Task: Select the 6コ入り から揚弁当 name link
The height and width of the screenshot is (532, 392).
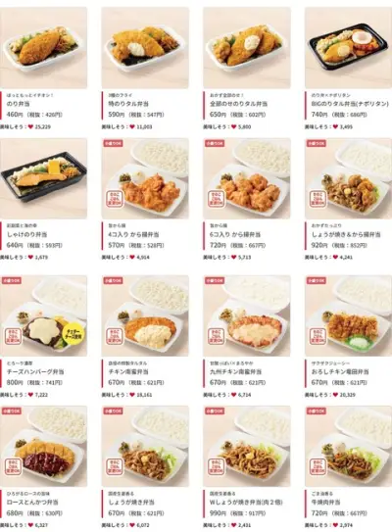Action: point(235,234)
